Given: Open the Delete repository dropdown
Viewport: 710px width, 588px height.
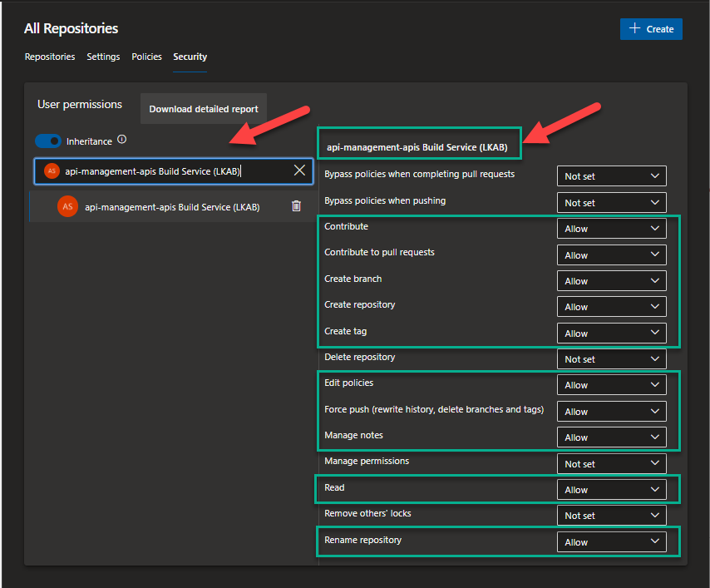Looking at the screenshot, I should (611, 358).
